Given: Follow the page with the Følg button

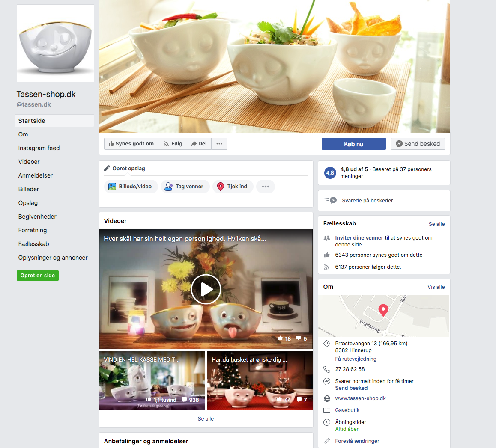Looking at the screenshot, I should pyautogui.click(x=172, y=144).
